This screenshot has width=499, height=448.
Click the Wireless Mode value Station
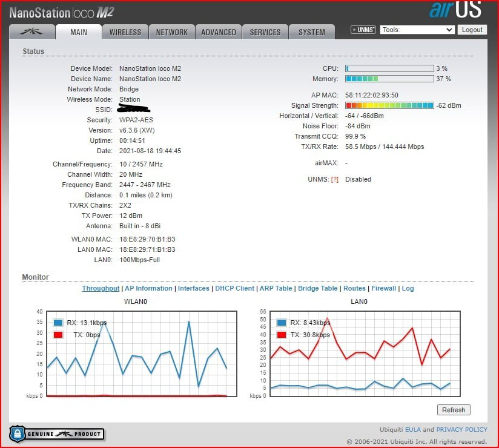coord(130,99)
